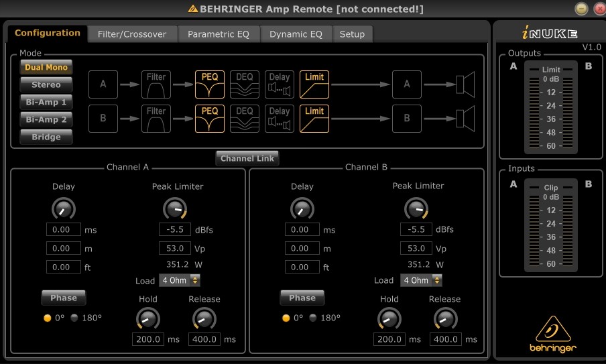Click Channel A Hold ms field

coord(148,339)
